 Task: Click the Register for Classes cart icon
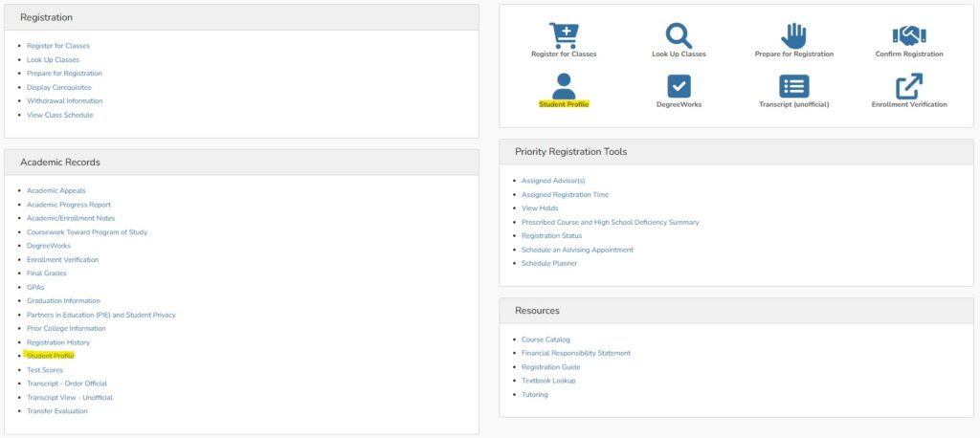pyautogui.click(x=564, y=35)
